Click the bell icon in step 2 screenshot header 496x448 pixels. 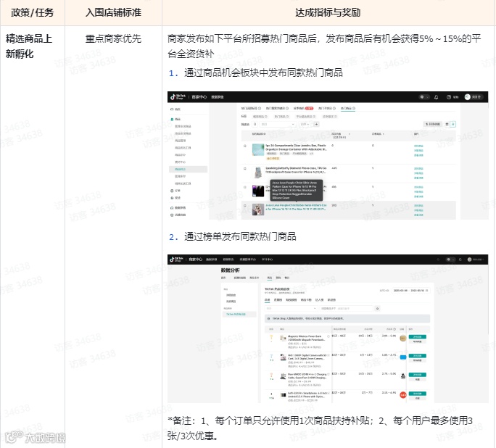click(x=460, y=260)
